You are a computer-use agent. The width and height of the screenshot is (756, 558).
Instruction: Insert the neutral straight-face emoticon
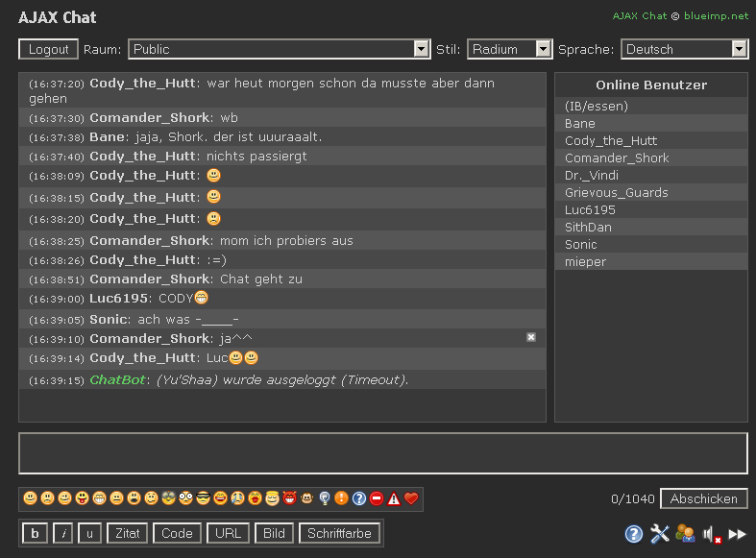click(x=116, y=498)
